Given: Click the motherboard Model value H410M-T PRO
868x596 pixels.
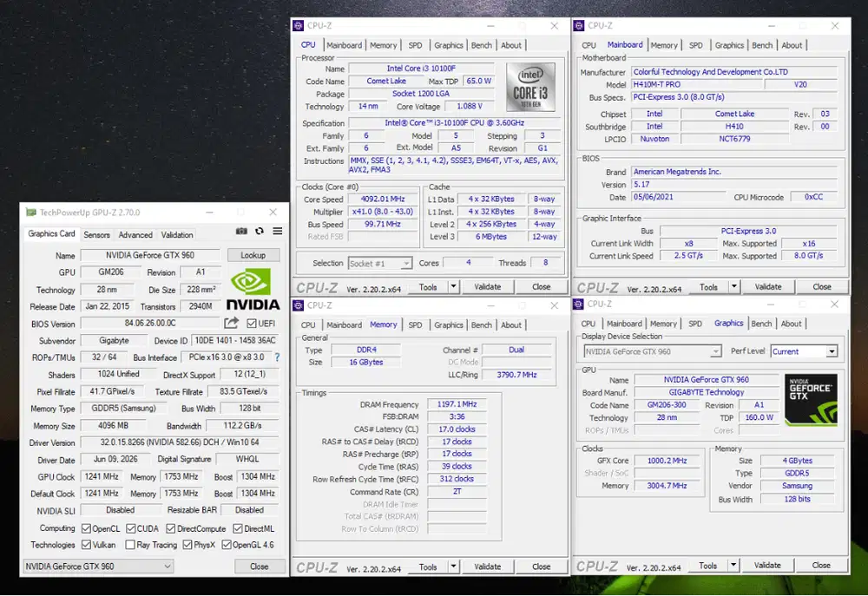Looking at the screenshot, I should pos(697,85).
